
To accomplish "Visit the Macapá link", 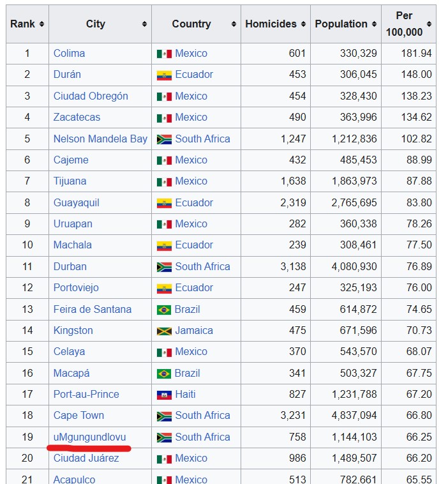I will [x=71, y=373].
